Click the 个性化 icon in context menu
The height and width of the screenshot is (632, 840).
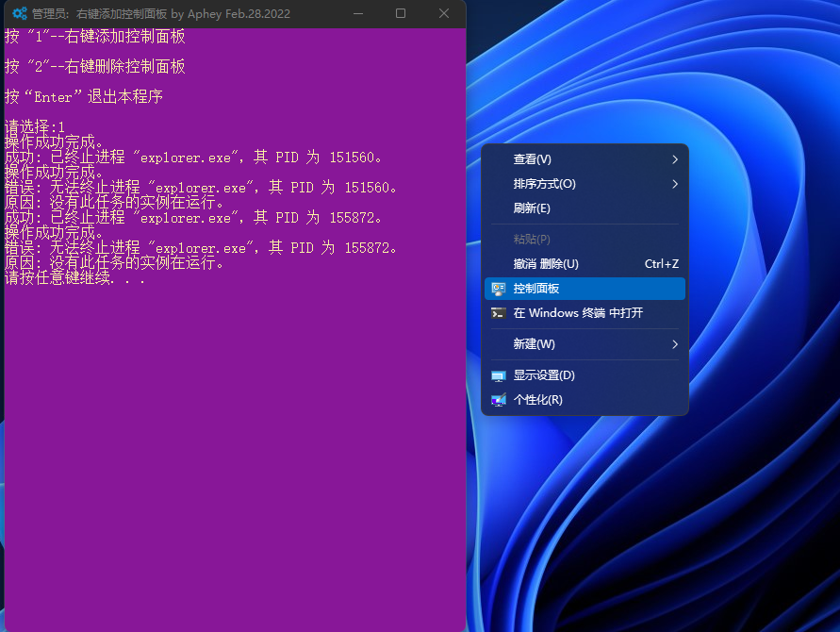[499, 400]
